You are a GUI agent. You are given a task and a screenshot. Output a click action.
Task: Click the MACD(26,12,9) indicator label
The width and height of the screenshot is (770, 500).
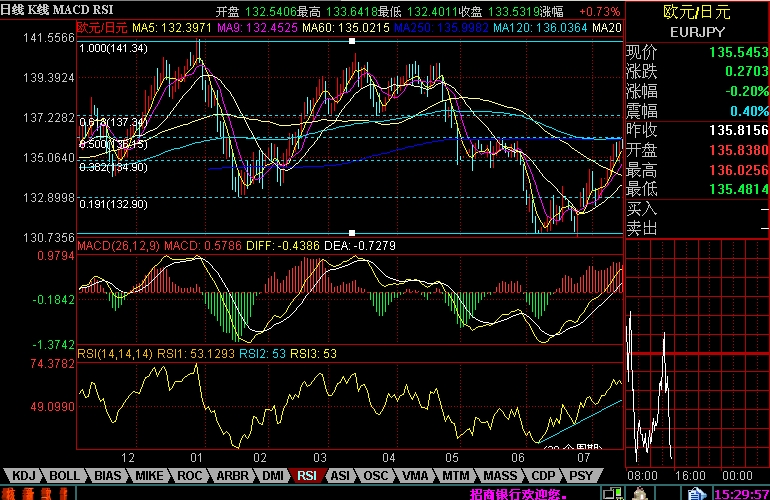coord(118,246)
